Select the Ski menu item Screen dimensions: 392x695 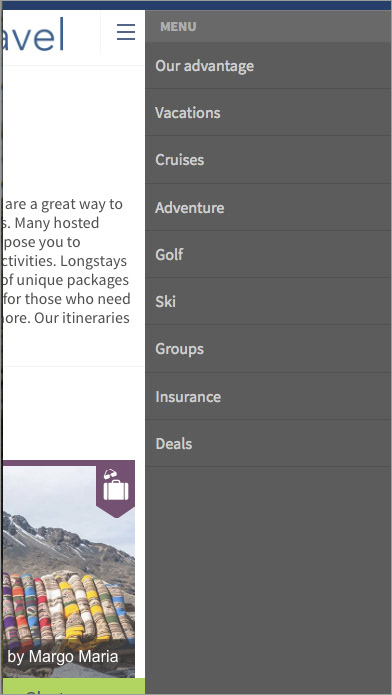coord(269,301)
